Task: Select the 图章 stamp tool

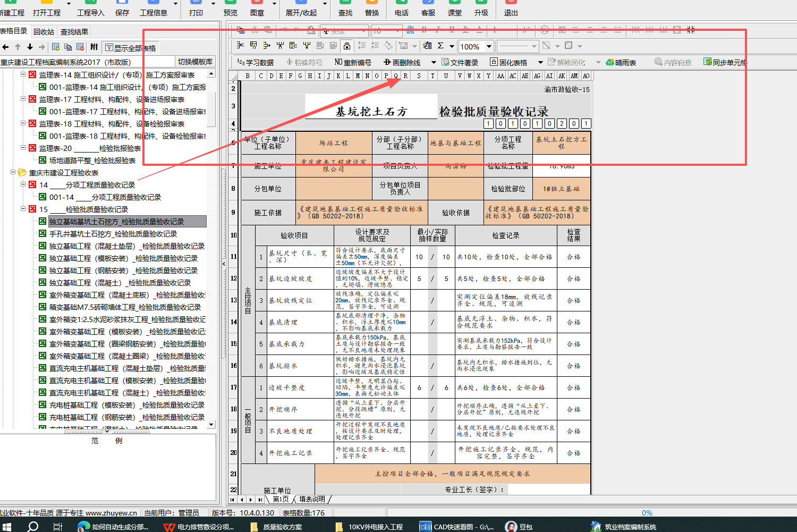Action: click(x=257, y=9)
